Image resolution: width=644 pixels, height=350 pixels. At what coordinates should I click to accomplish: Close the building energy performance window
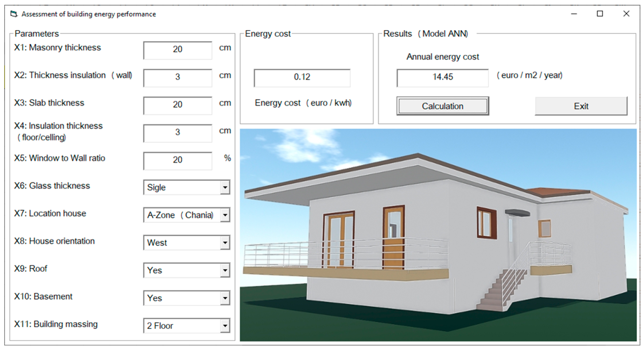point(626,14)
